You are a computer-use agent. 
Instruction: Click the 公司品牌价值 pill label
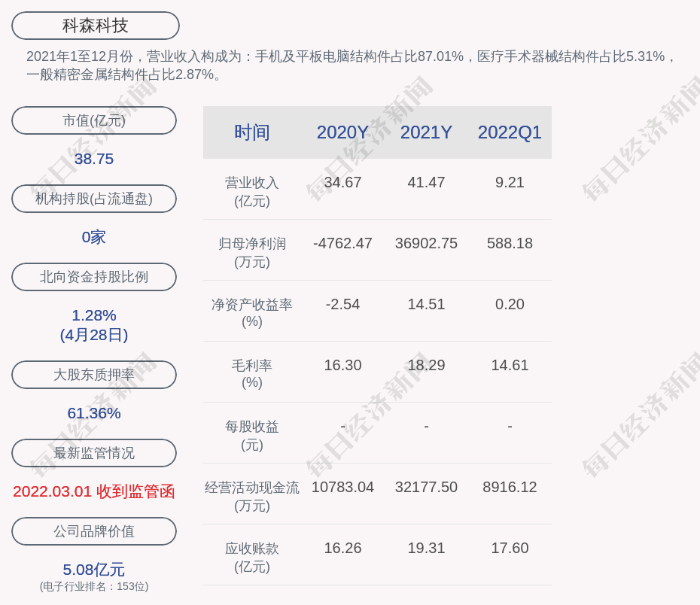coord(94,531)
